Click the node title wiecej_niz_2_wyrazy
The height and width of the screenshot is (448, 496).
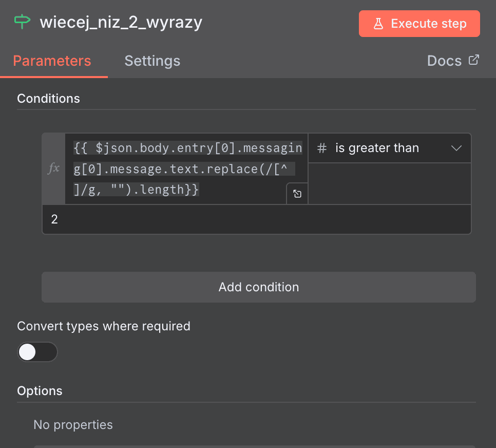point(121,22)
